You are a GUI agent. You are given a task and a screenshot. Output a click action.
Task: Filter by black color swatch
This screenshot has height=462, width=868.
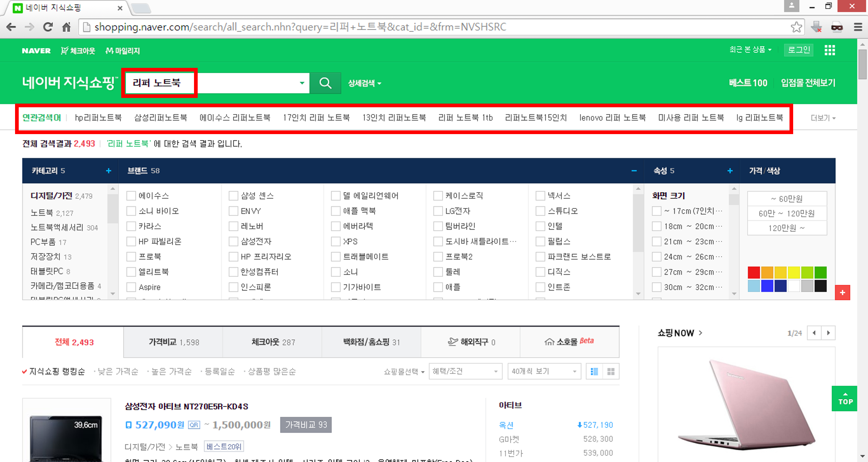(x=821, y=286)
